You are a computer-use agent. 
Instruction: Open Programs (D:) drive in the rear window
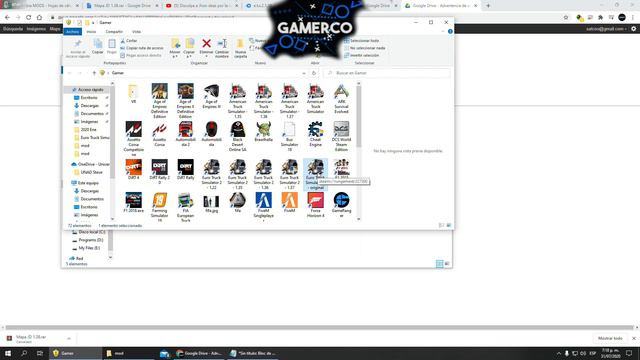point(87,240)
